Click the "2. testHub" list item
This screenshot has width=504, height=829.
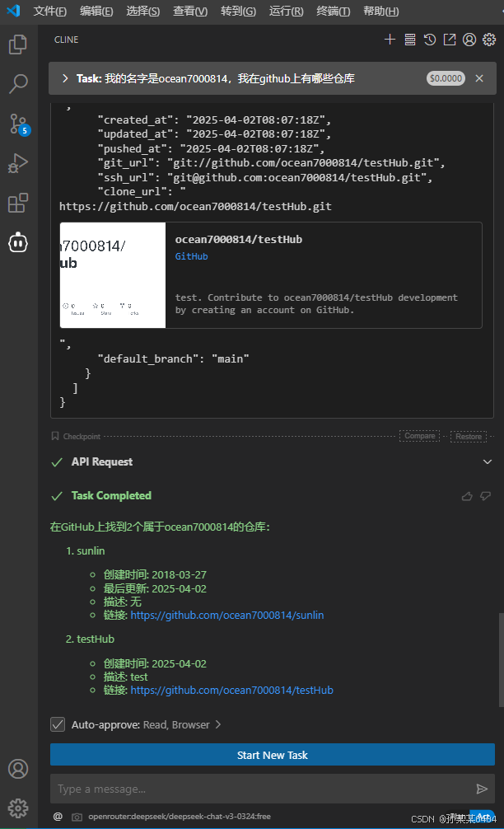pos(91,639)
